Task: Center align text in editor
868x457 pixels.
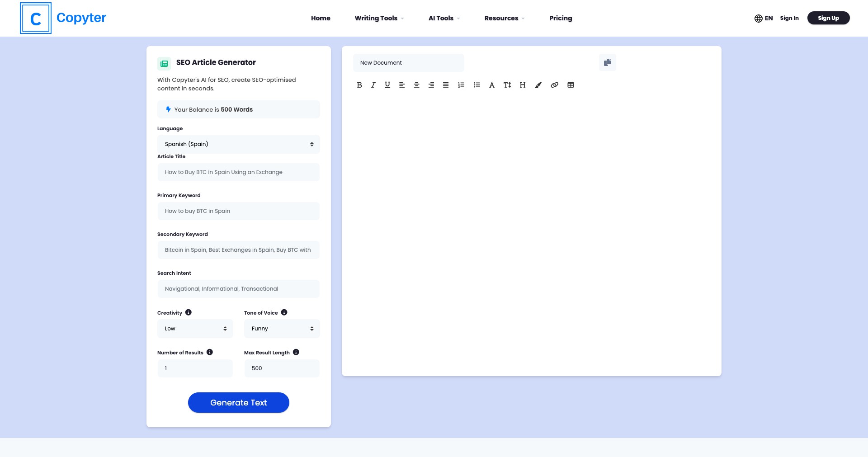Action: (417, 85)
